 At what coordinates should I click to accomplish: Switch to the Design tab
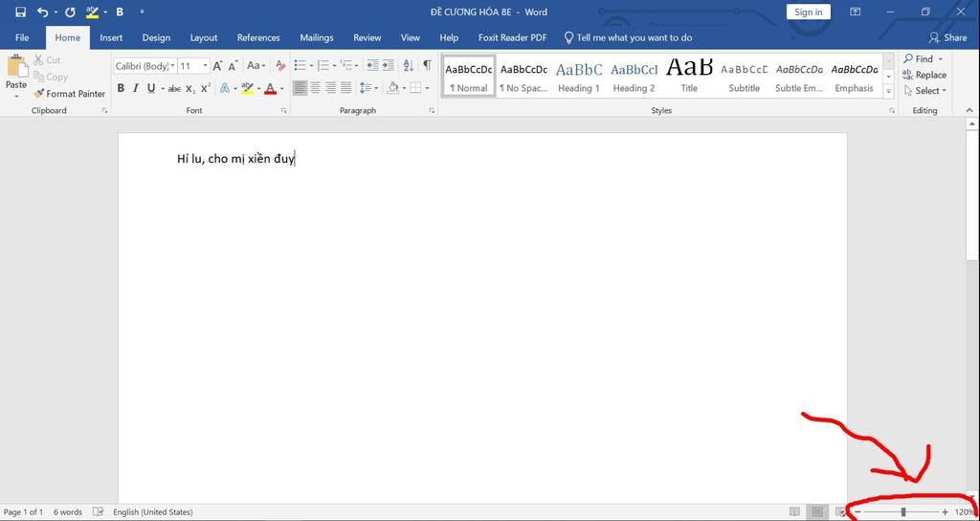pos(156,37)
